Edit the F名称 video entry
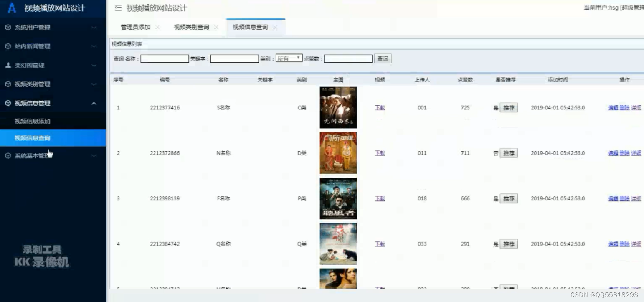 pos(613,199)
